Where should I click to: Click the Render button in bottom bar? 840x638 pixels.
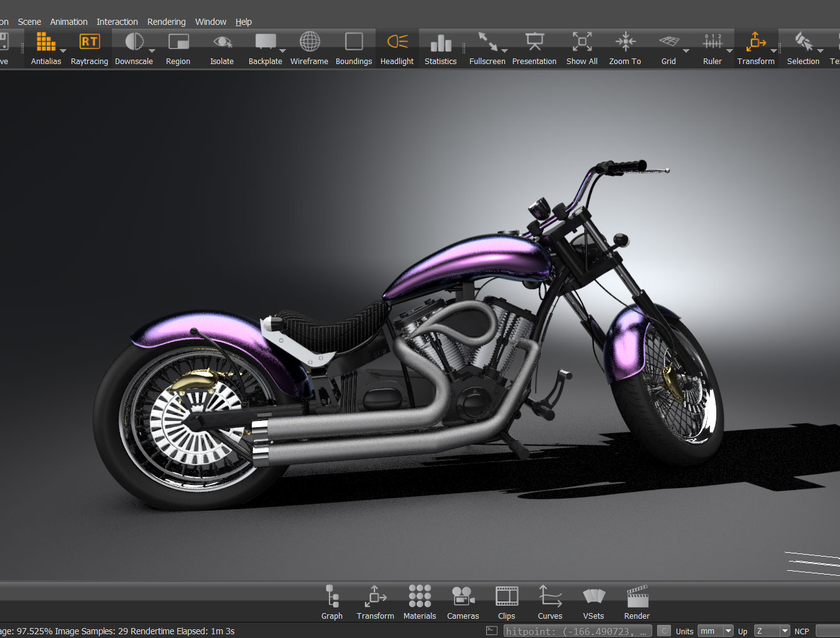[x=637, y=602]
